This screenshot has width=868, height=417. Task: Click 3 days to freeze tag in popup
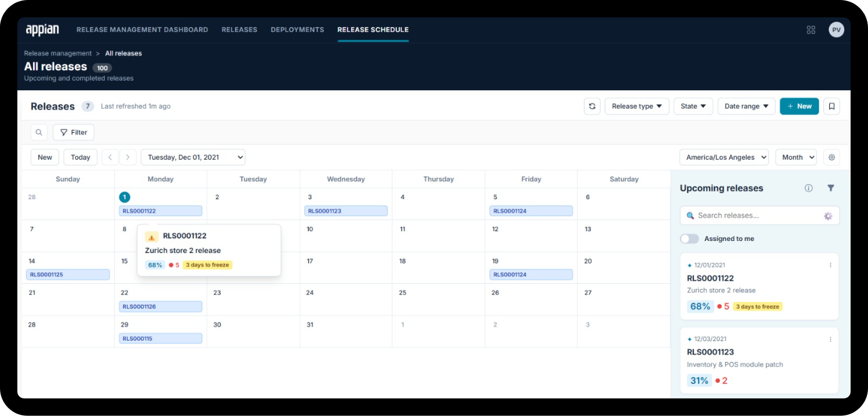pyautogui.click(x=208, y=265)
